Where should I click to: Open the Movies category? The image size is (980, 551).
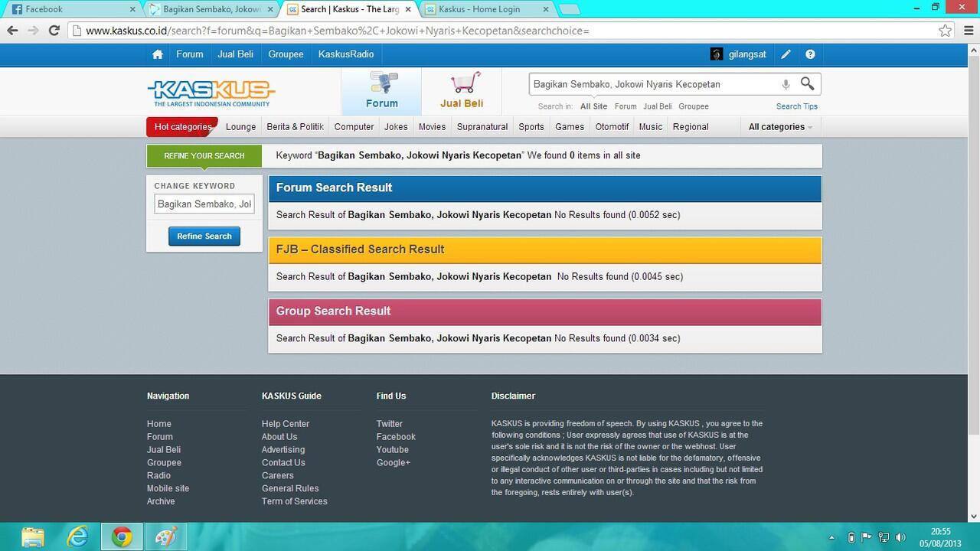432,127
